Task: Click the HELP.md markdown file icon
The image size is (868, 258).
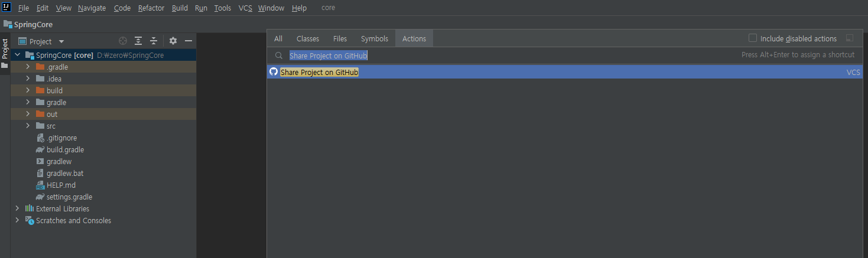Action: (x=40, y=185)
